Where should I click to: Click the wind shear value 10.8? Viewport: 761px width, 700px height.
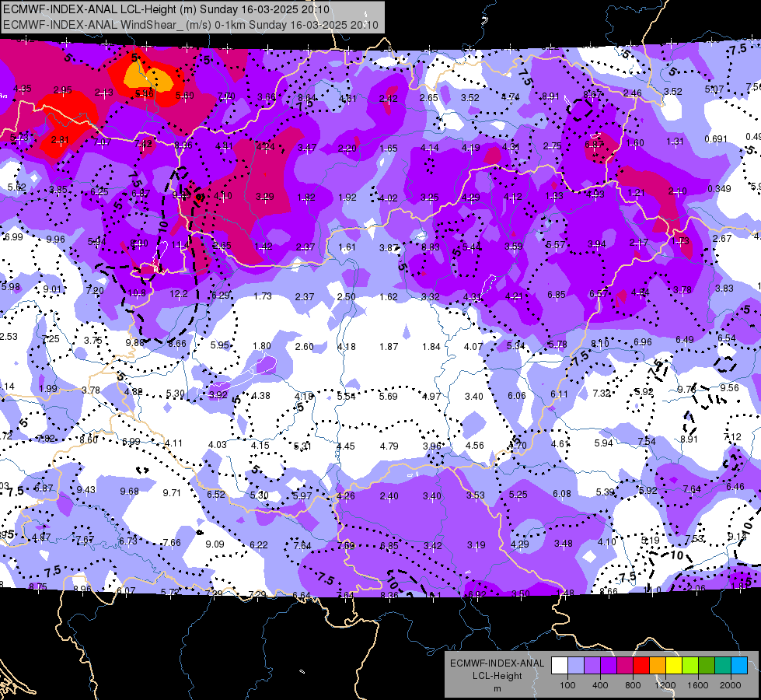(x=137, y=293)
